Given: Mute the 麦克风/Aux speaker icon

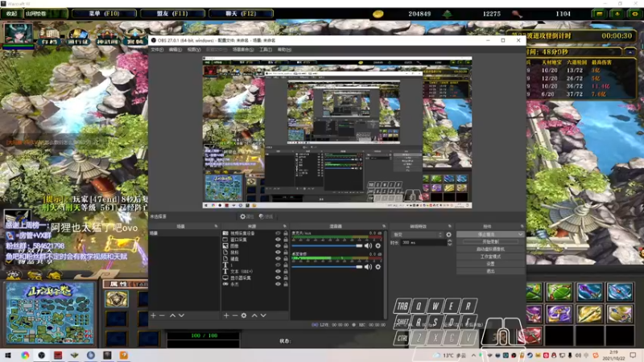Looking at the screenshot, I should pyautogui.click(x=368, y=246).
